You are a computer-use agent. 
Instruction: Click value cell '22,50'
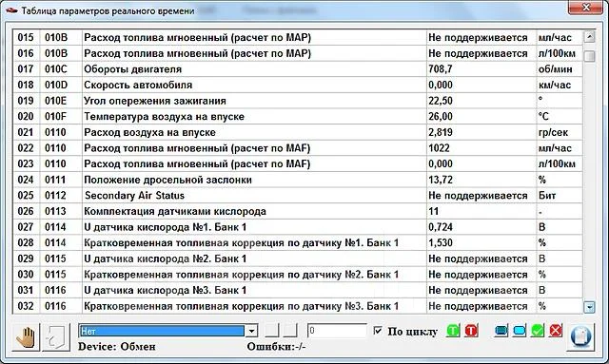tap(481, 101)
